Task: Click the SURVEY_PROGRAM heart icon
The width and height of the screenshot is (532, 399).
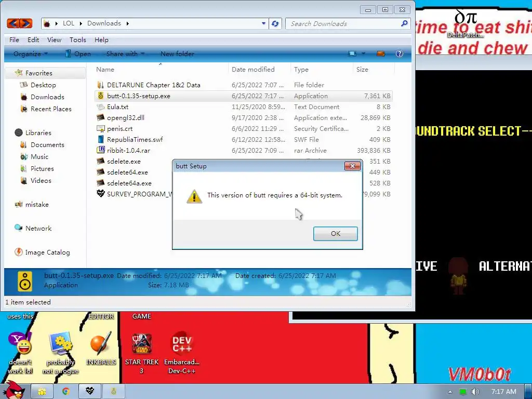Action: click(x=100, y=194)
